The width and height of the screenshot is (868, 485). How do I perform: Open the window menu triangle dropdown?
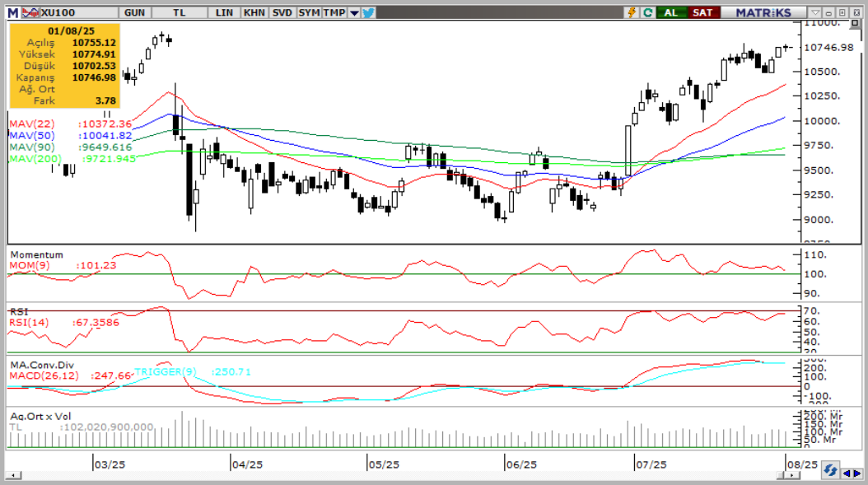(x=815, y=12)
